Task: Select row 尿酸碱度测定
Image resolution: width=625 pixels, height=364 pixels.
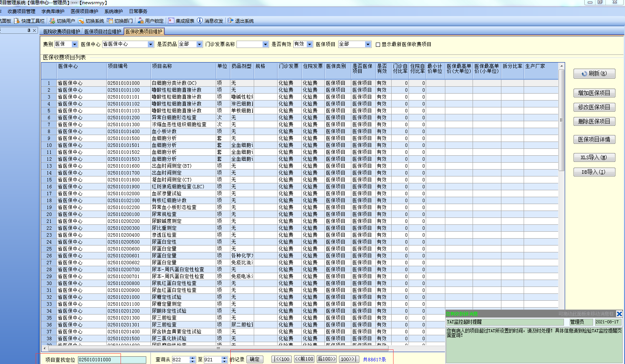Action: [x=299, y=221]
